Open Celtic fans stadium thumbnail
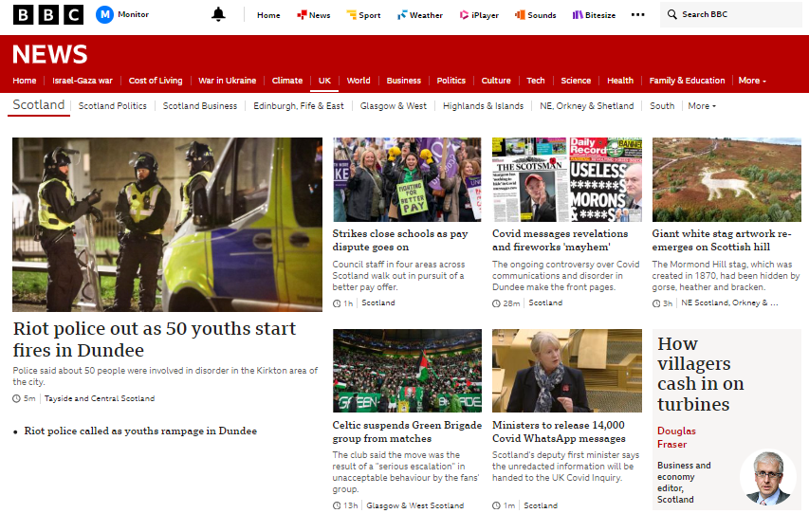The width and height of the screenshot is (809, 532). coord(407,371)
